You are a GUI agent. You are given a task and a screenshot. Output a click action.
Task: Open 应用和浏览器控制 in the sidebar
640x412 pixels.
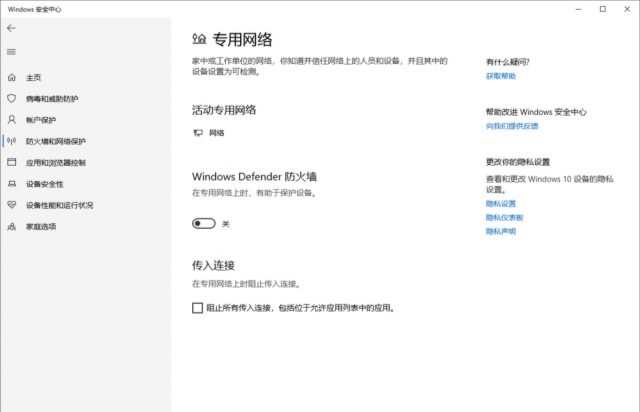coord(56,163)
